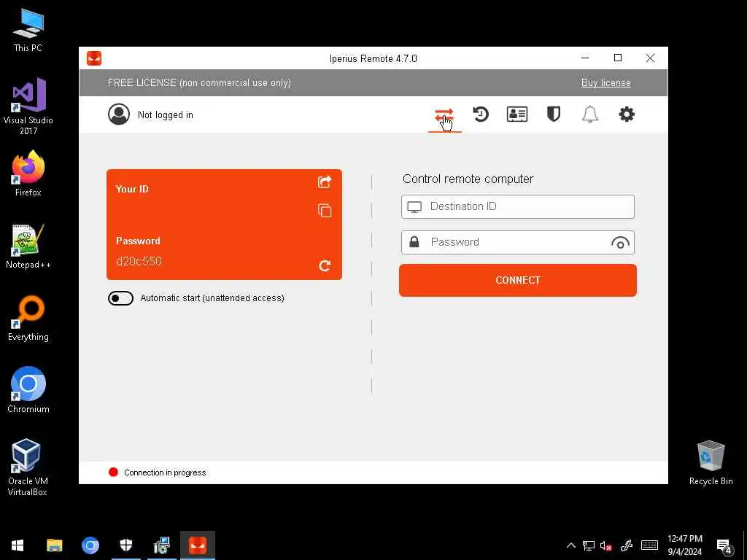Screen dimensions: 747x560
Task: Open the address book contacts icon
Action: click(517, 114)
